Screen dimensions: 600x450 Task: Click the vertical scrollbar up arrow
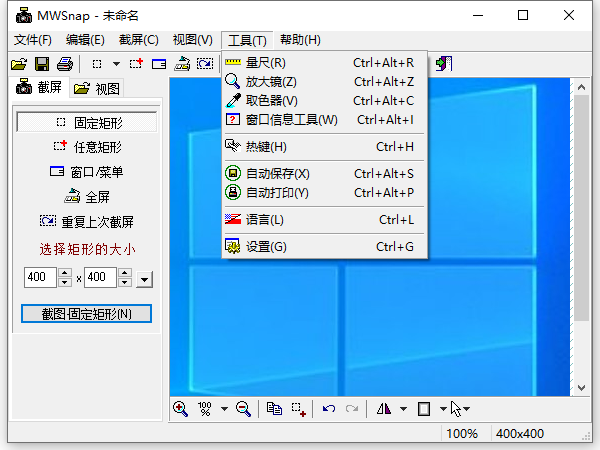(x=582, y=87)
